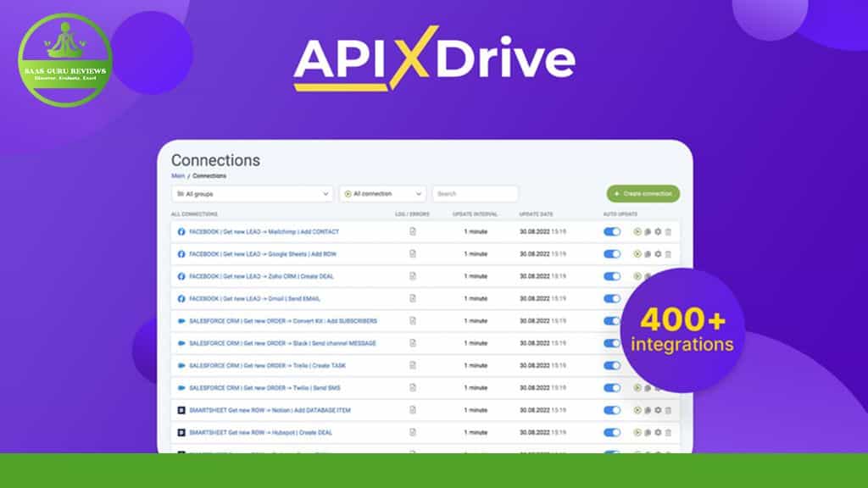The width and height of the screenshot is (868, 488).
Task: Click the UPDATE INTERVAL column header
Action: 475,214
